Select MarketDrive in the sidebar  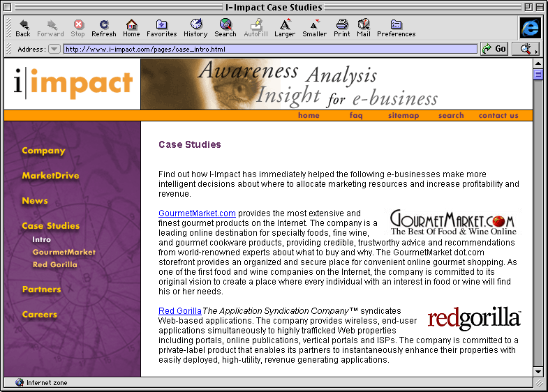pyautogui.click(x=51, y=176)
